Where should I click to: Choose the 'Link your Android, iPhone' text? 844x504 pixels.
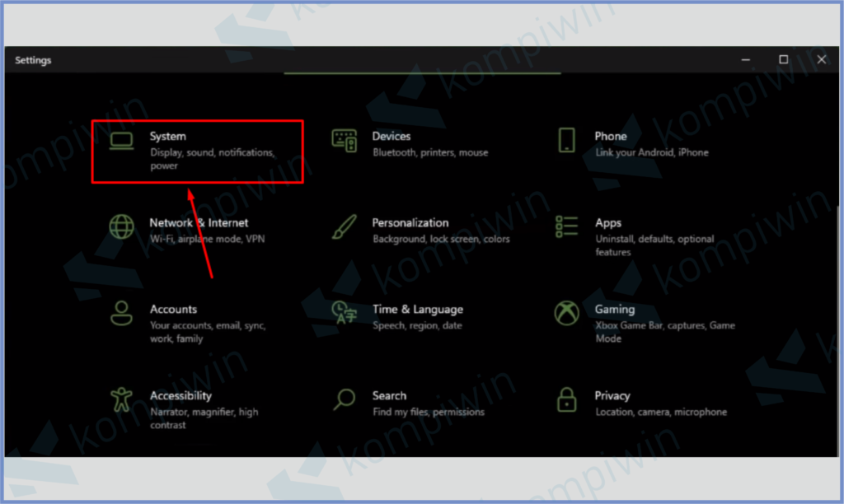[651, 152]
